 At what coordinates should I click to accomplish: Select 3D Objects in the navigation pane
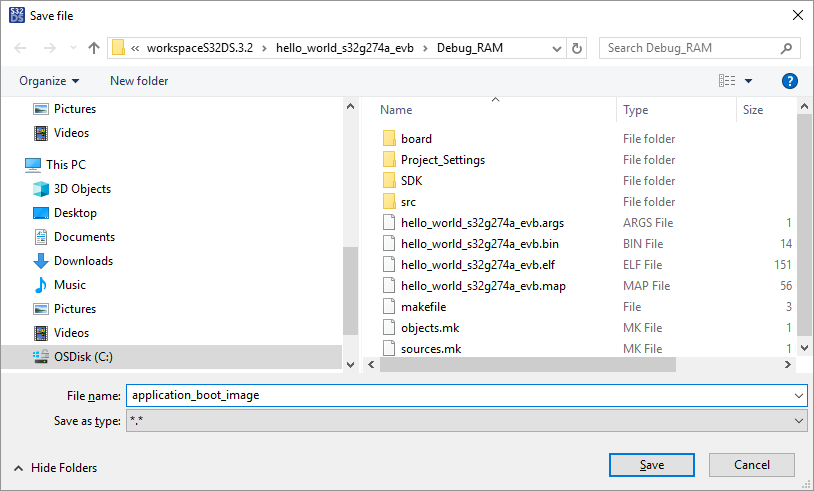(x=82, y=189)
